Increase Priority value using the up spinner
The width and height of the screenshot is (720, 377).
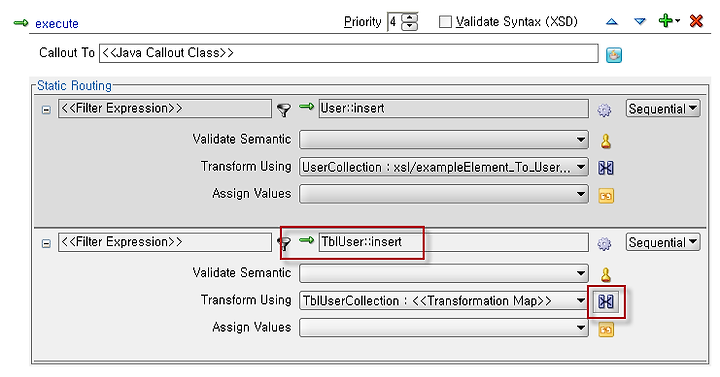[410, 18]
